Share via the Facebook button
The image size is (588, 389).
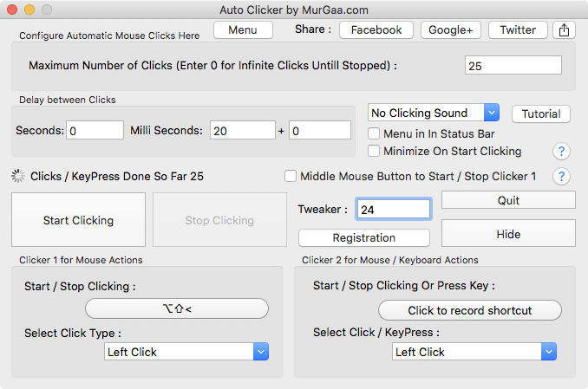click(376, 29)
